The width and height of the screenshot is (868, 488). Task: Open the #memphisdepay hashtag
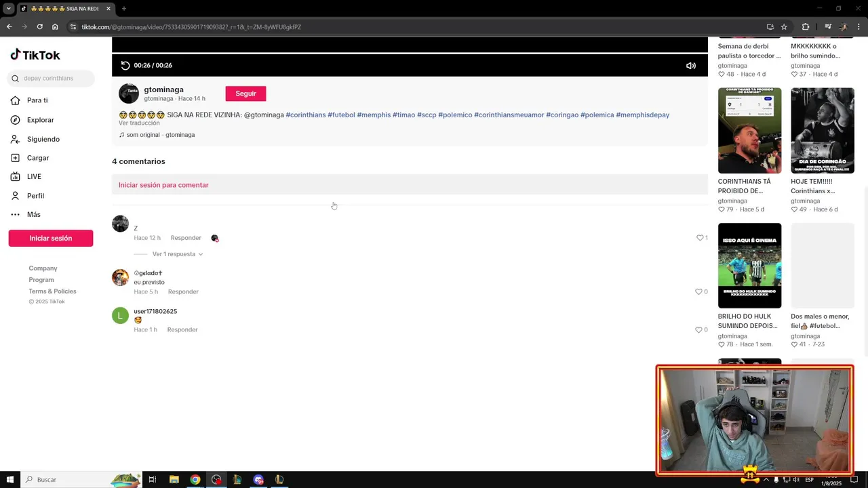(642, 115)
